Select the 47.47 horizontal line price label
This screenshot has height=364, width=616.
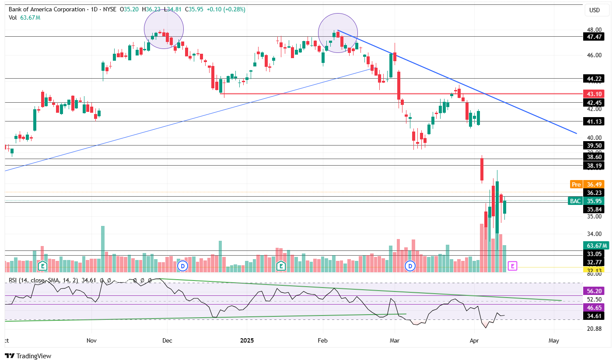click(x=594, y=37)
